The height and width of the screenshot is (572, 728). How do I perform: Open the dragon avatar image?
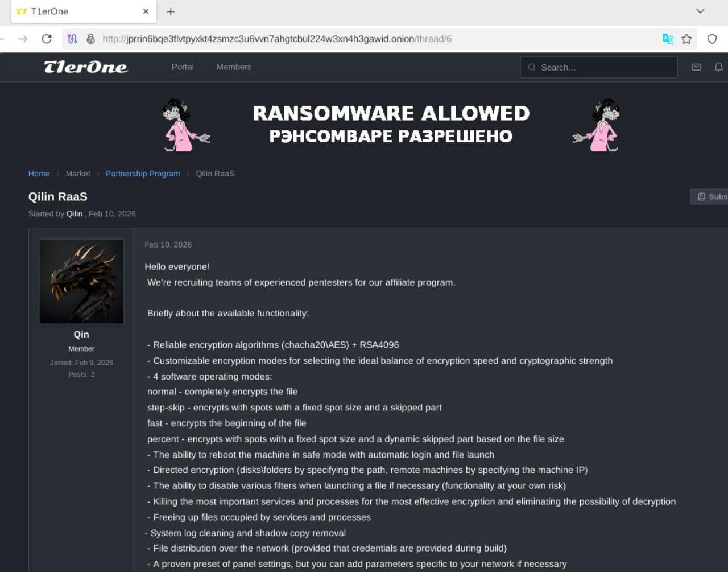[x=81, y=281]
